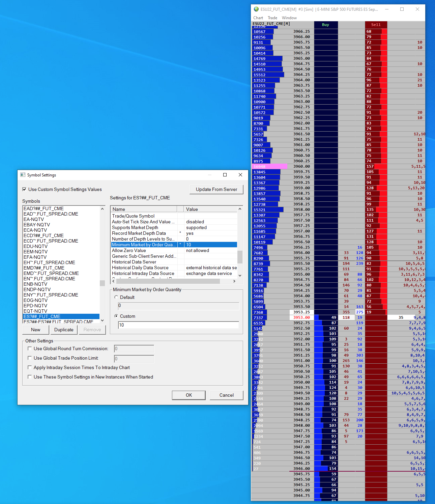Click the green globe icon in DOM title bar
This screenshot has width=435, height=504.
click(256, 9)
